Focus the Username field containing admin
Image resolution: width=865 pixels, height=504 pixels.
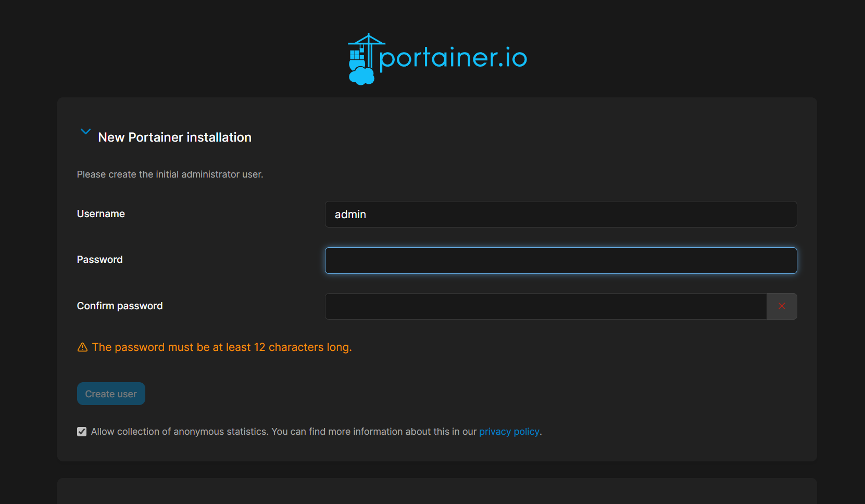[x=561, y=215]
